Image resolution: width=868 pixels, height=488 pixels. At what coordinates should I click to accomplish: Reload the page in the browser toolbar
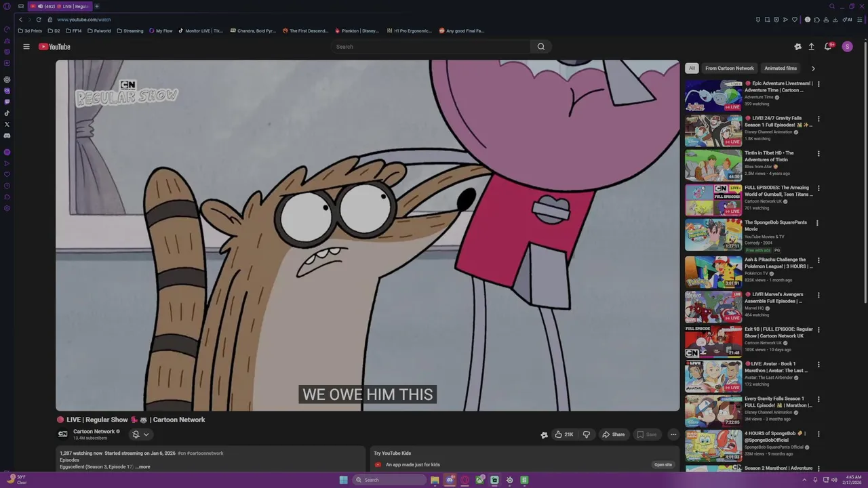click(x=39, y=20)
